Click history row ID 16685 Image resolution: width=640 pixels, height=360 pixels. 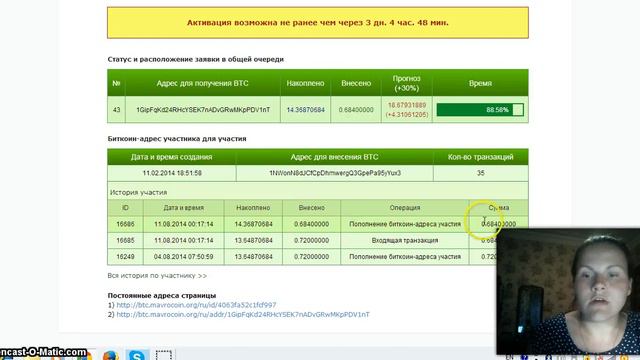[125, 240]
